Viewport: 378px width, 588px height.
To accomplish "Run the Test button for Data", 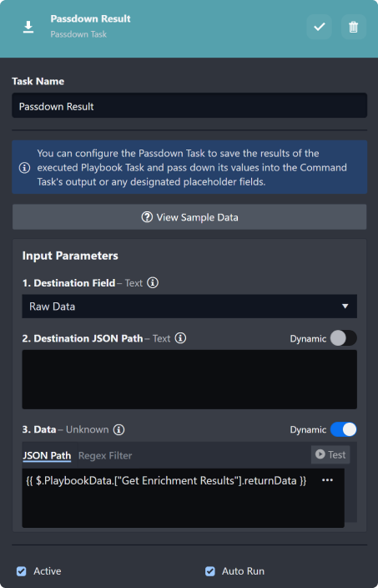I will tap(330, 455).
